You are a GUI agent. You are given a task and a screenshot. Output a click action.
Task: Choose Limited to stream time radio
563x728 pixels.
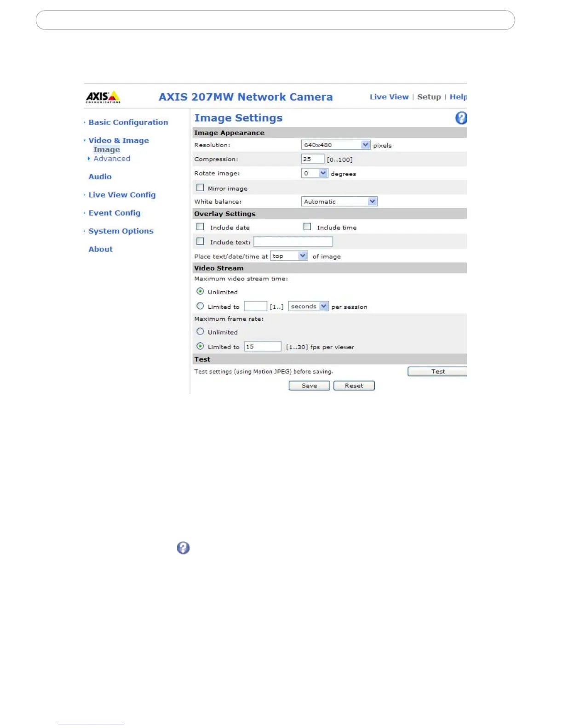200,306
